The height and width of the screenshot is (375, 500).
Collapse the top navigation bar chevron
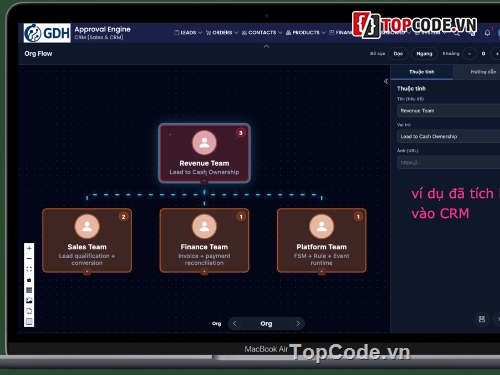pyautogui.click(x=266, y=46)
